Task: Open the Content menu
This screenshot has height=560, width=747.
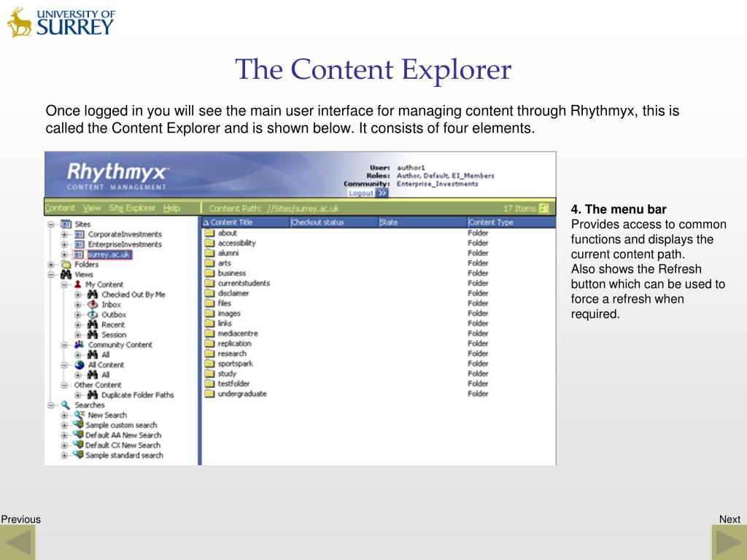Action: click(60, 208)
